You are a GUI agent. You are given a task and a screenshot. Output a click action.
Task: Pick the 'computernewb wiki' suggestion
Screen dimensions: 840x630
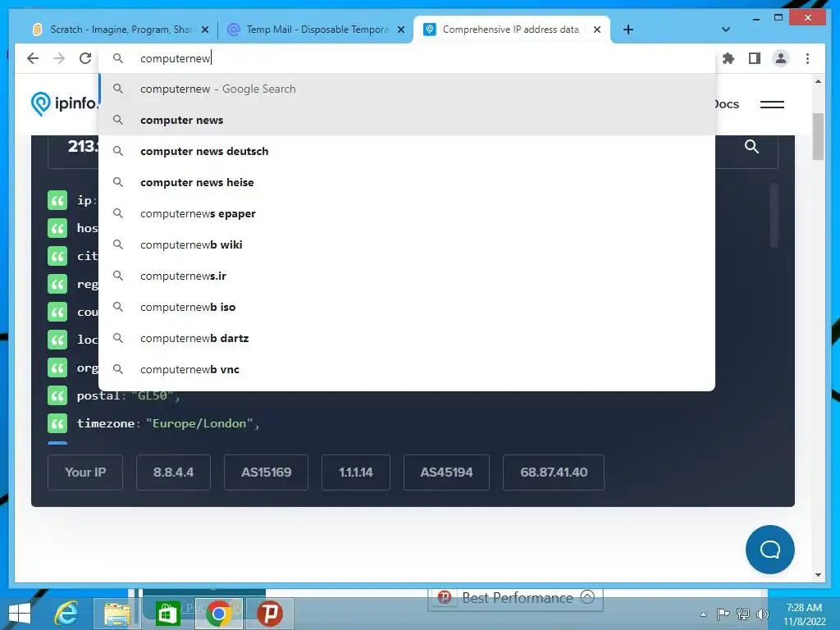[407, 244]
